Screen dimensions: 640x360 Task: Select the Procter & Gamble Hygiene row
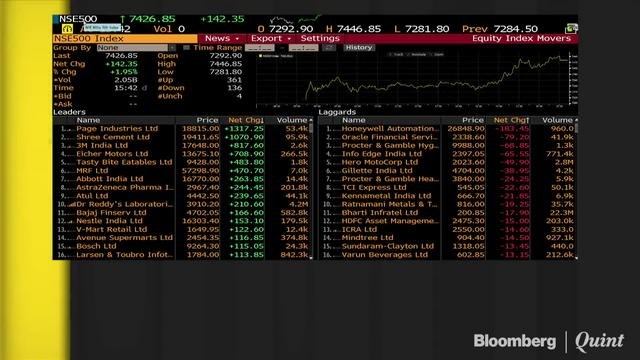point(446,145)
